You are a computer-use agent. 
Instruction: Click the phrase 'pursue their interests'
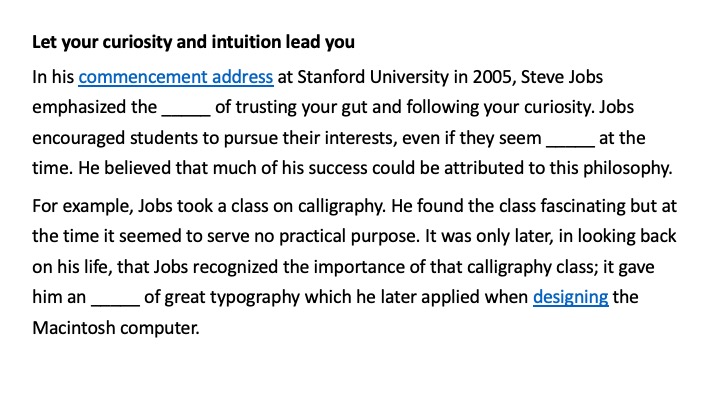pyautogui.click(x=285, y=137)
